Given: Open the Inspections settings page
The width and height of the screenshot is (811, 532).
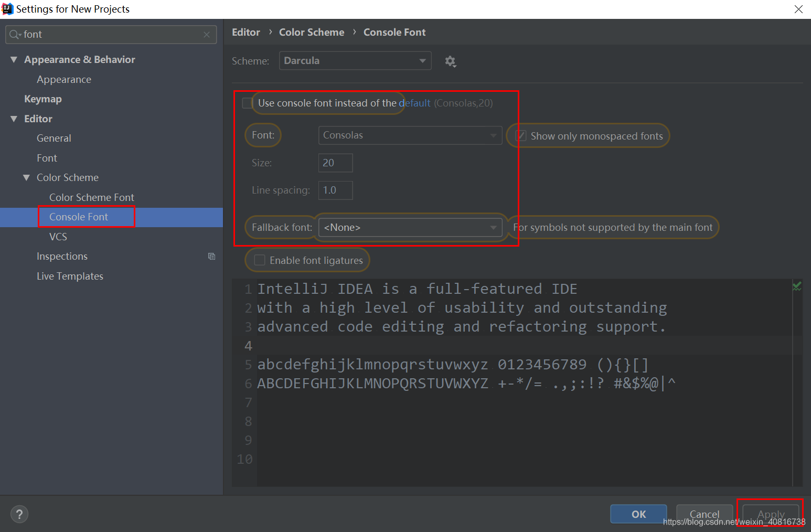Looking at the screenshot, I should (x=62, y=257).
